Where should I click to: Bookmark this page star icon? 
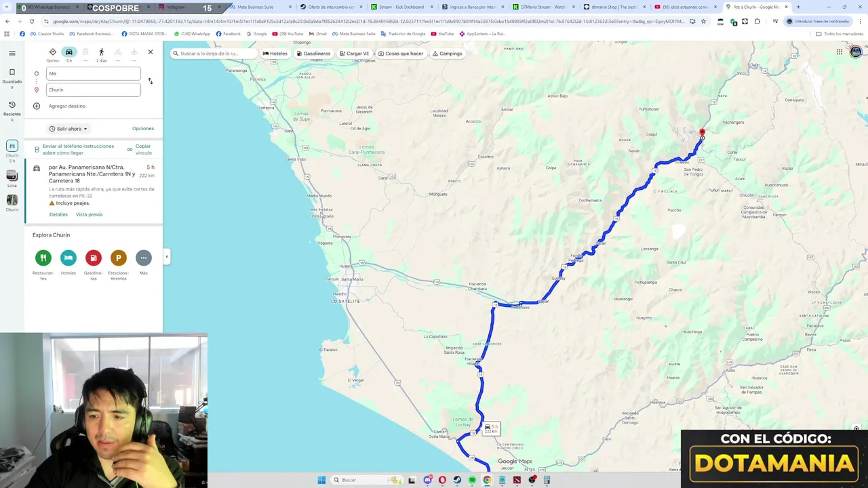pyautogui.click(x=703, y=21)
